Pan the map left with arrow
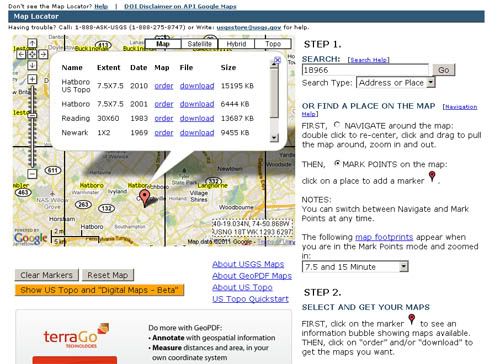The width and height of the screenshot is (500, 364). click(x=21, y=54)
